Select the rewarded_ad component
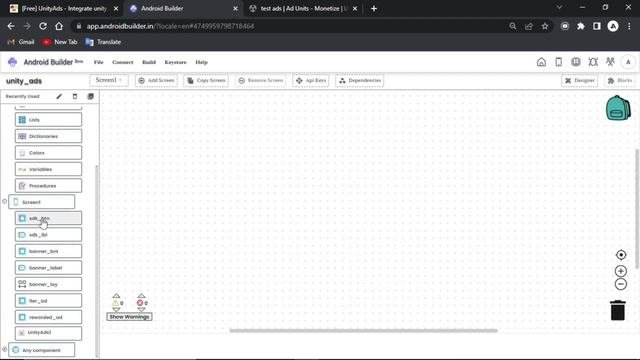 48,317
